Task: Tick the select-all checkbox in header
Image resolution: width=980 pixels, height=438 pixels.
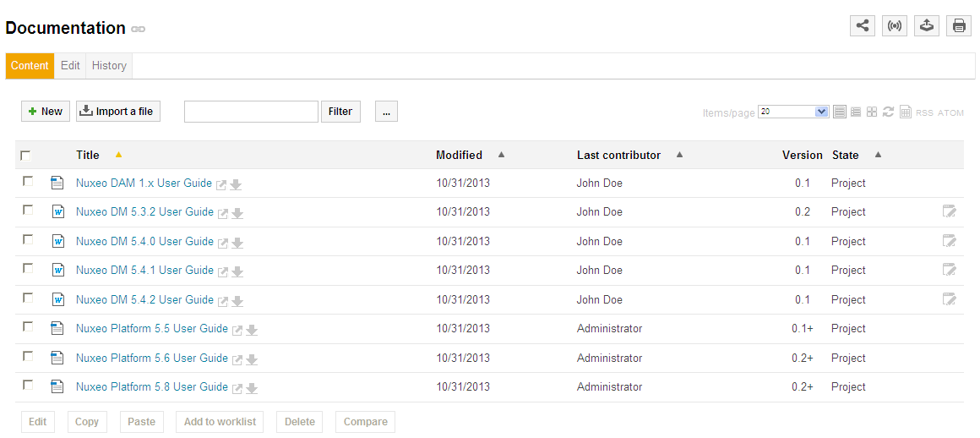Action: click(x=25, y=156)
